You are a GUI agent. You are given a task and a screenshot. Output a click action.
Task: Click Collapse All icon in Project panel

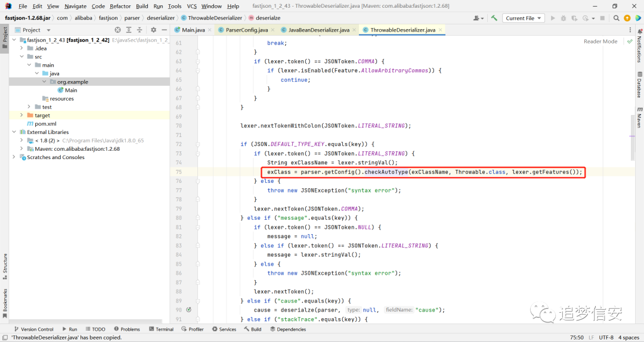(x=140, y=30)
